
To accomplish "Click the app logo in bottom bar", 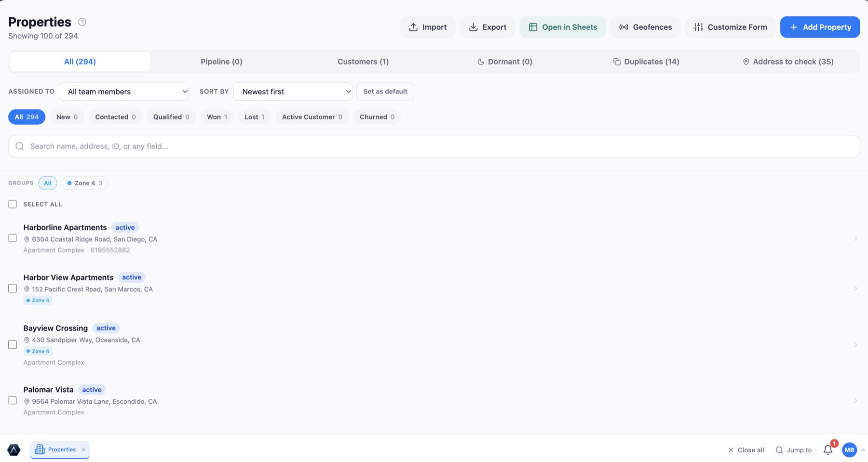I will tap(14, 450).
